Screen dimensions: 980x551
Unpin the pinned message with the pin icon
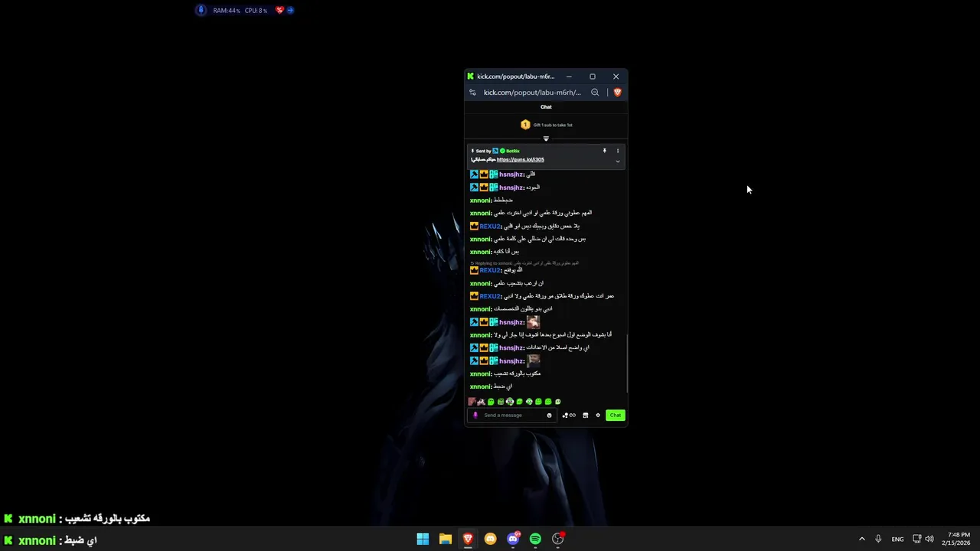[x=604, y=151]
